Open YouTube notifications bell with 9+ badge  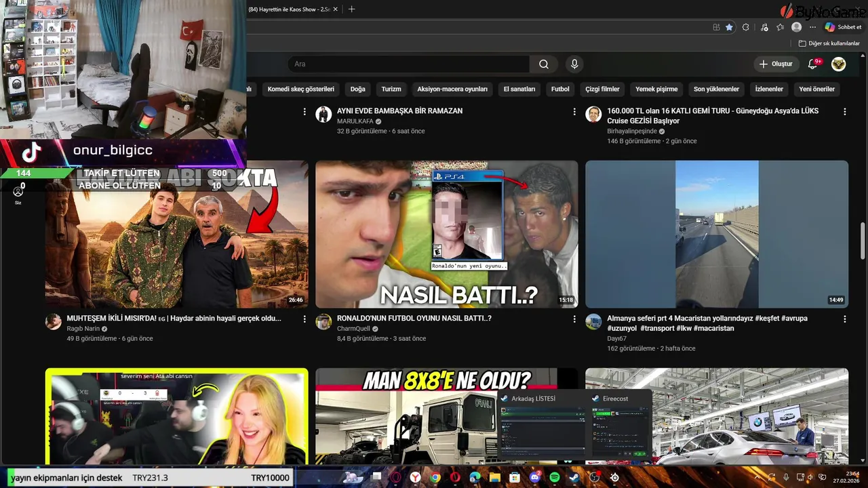click(x=813, y=64)
